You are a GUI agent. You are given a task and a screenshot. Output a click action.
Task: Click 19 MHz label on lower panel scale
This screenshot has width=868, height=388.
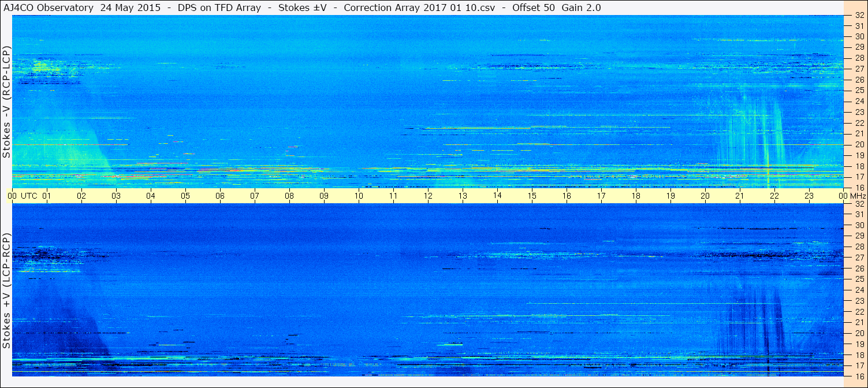(859, 344)
